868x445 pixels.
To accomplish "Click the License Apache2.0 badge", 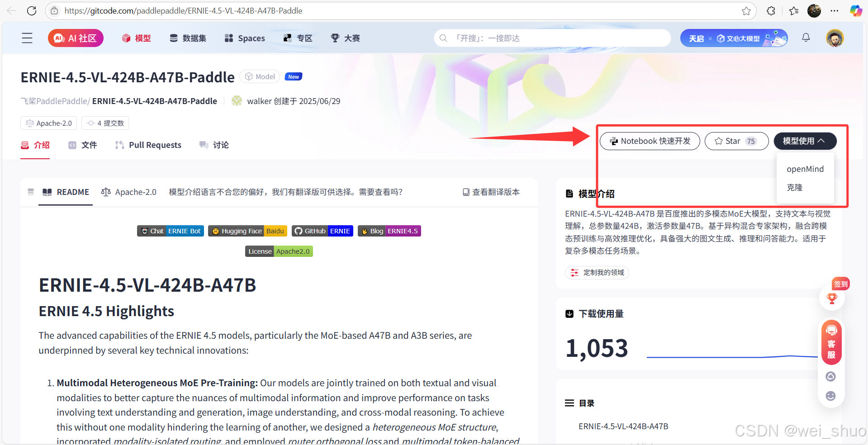I will pos(279,251).
